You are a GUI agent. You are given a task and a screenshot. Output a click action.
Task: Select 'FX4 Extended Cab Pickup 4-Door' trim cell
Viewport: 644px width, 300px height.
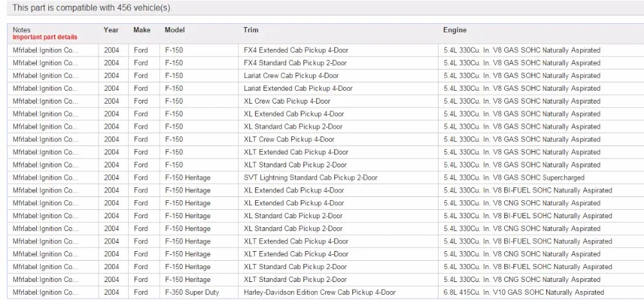pos(296,50)
